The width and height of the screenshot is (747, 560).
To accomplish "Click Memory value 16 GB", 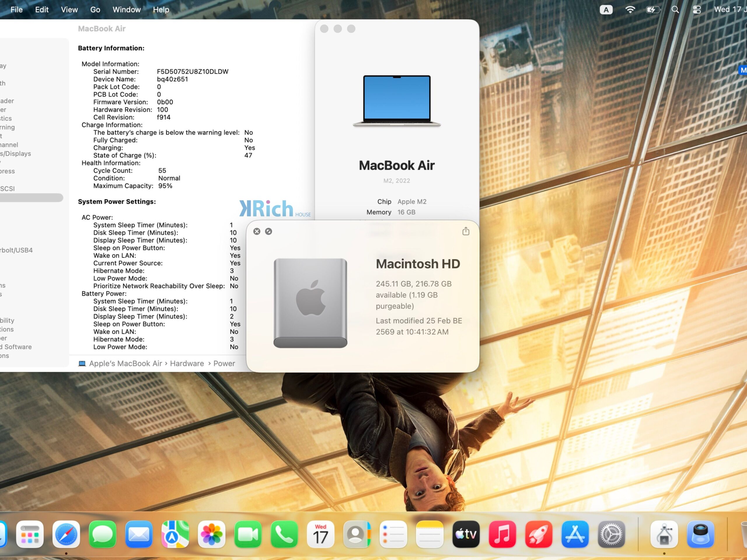I will (406, 212).
